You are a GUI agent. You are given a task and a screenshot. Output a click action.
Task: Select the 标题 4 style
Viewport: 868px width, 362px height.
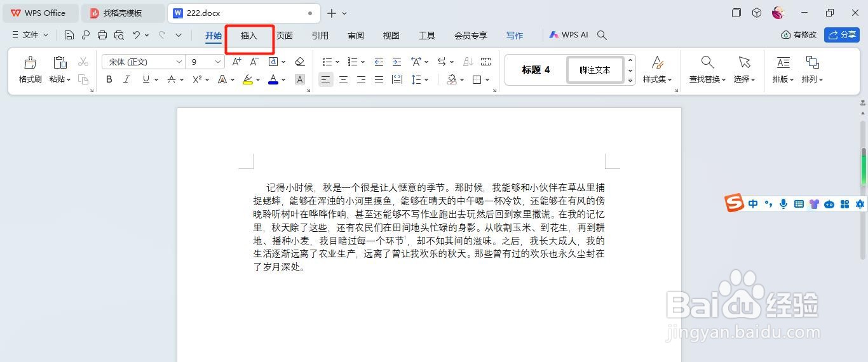pyautogui.click(x=536, y=70)
